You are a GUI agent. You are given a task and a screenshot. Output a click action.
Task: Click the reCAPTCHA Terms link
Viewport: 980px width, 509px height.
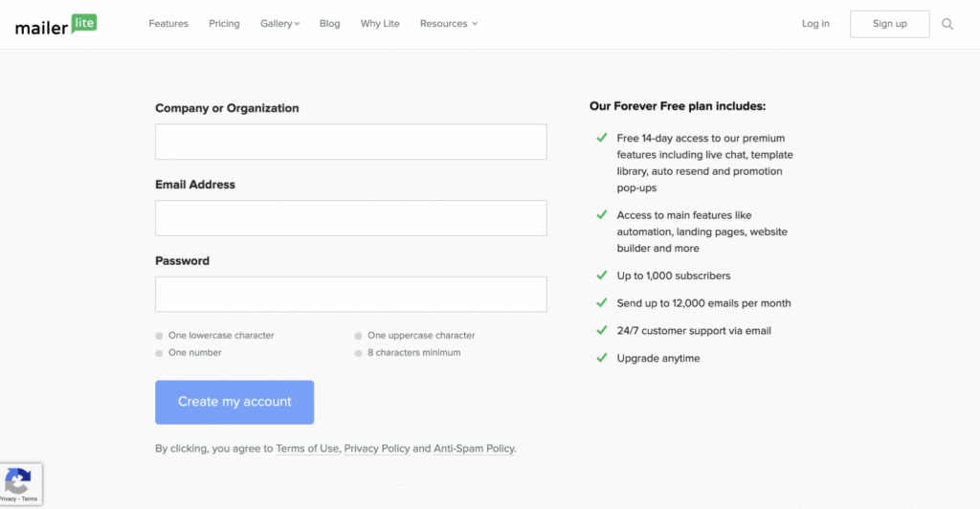click(30, 499)
